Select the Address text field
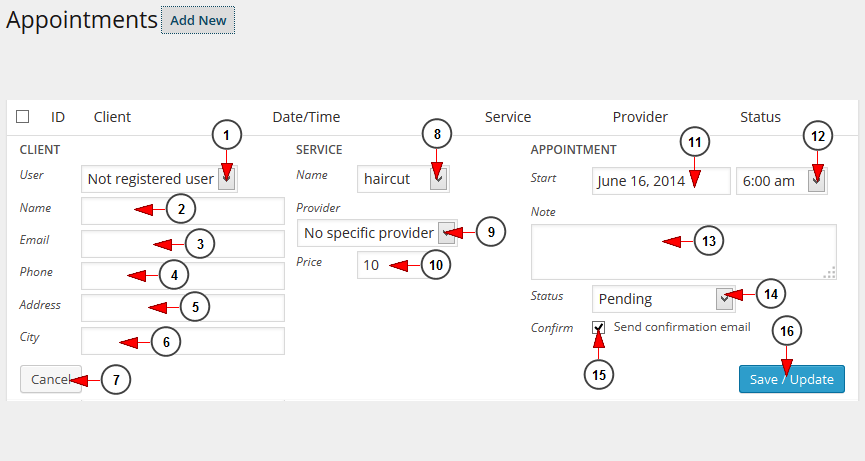The height and width of the screenshot is (461, 865). pyautogui.click(x=183, y=308)
